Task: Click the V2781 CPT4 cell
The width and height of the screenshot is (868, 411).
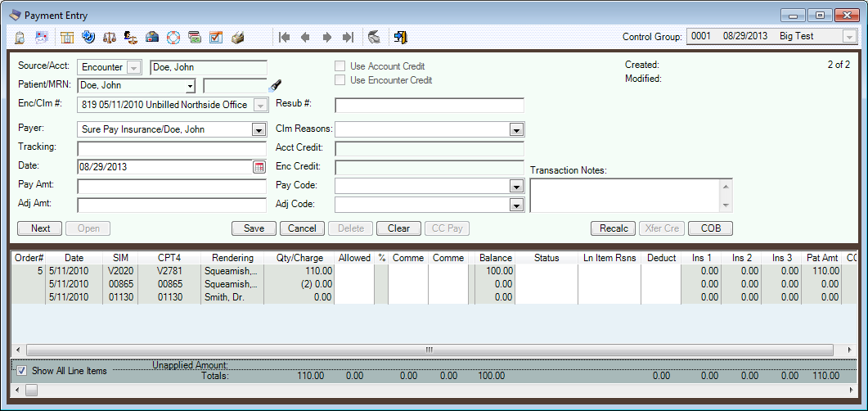Action: (x=169, y=272)
